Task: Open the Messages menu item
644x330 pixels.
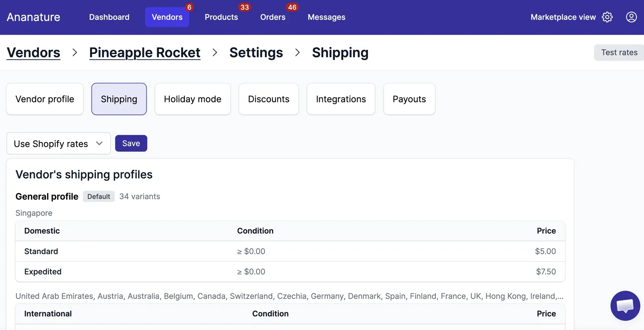Action: (x=326, y=17)
